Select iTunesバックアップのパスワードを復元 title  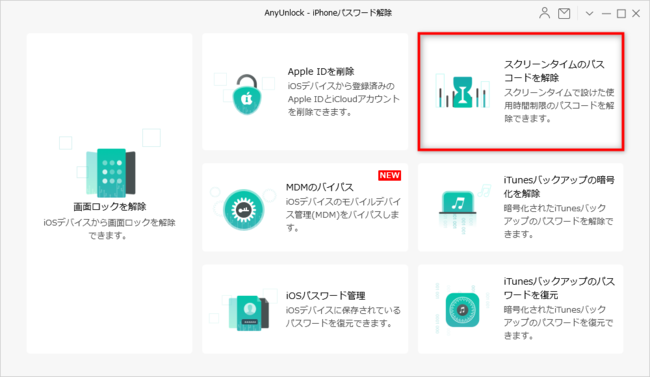559,288
